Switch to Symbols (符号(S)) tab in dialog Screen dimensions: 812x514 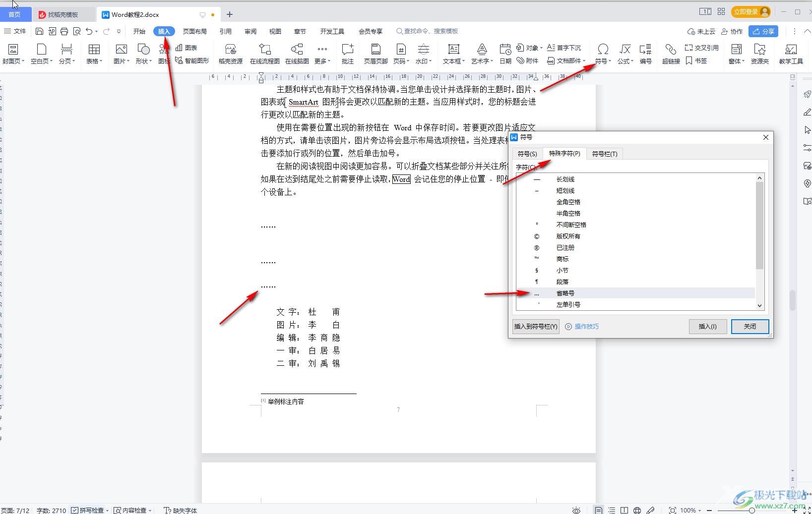527,154
